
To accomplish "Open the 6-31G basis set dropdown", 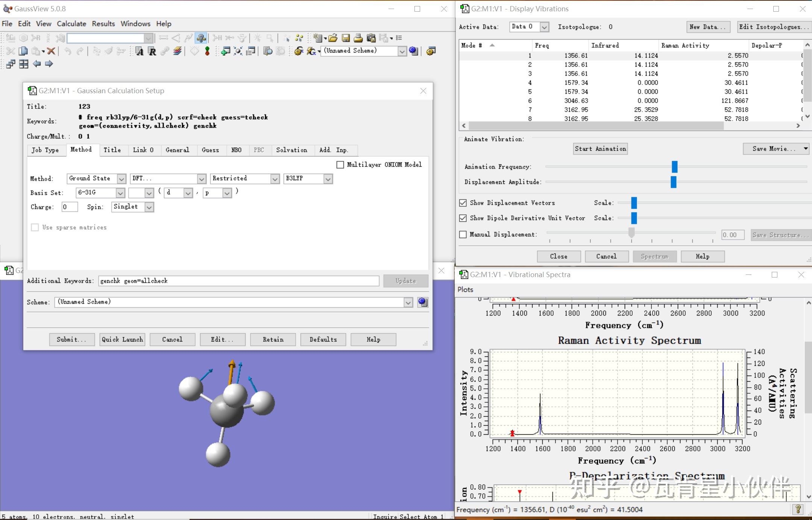I will [120, 193].
